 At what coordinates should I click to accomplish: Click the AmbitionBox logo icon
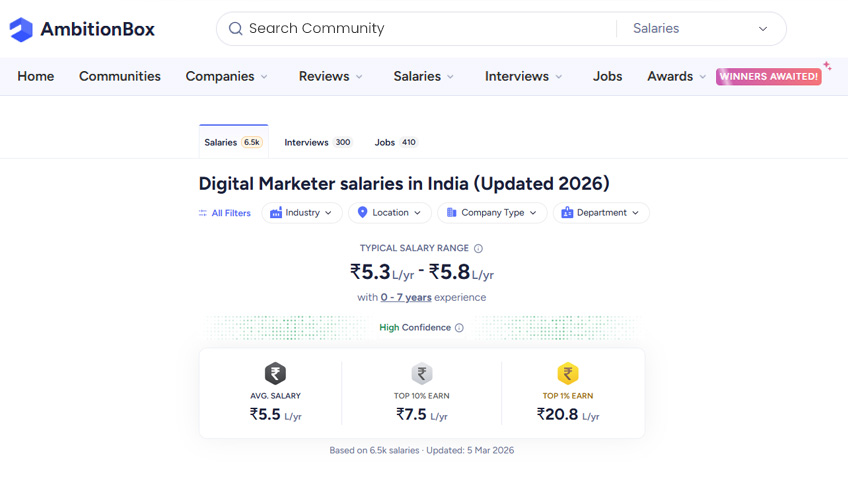tap(21, 29)
